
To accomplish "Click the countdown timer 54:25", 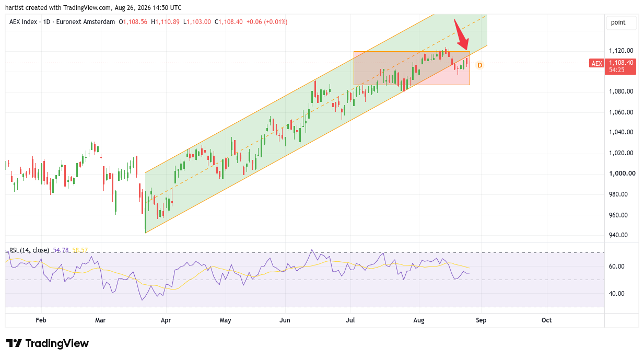I will point(616,70).
